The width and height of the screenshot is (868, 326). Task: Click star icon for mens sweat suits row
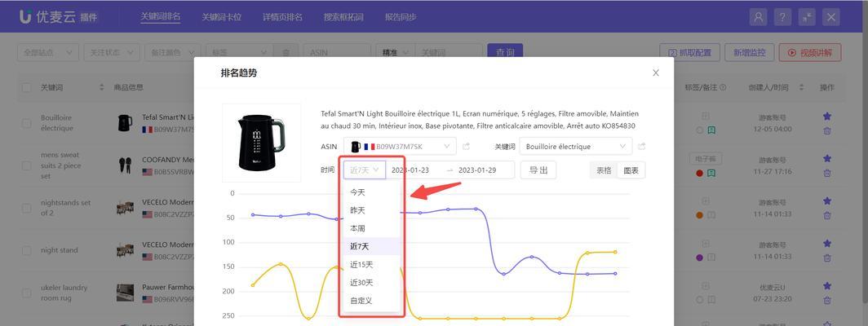tap(827, 158)
